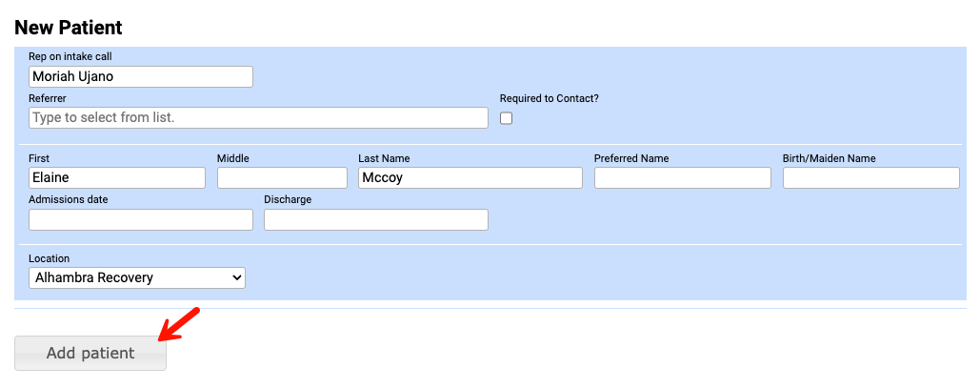The width and height of the screenshot is (980, 388).
Task: Click the 'Required to Contact?' label text
Action: click(549, 98)
